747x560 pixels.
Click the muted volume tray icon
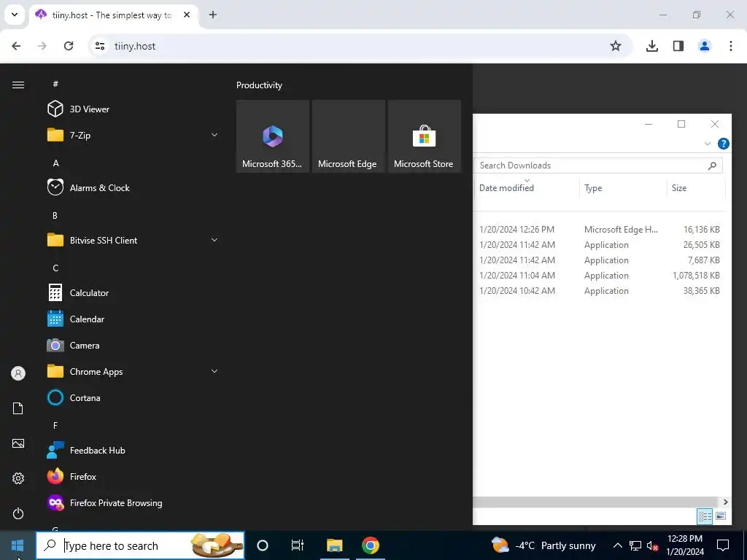point(652,545)
